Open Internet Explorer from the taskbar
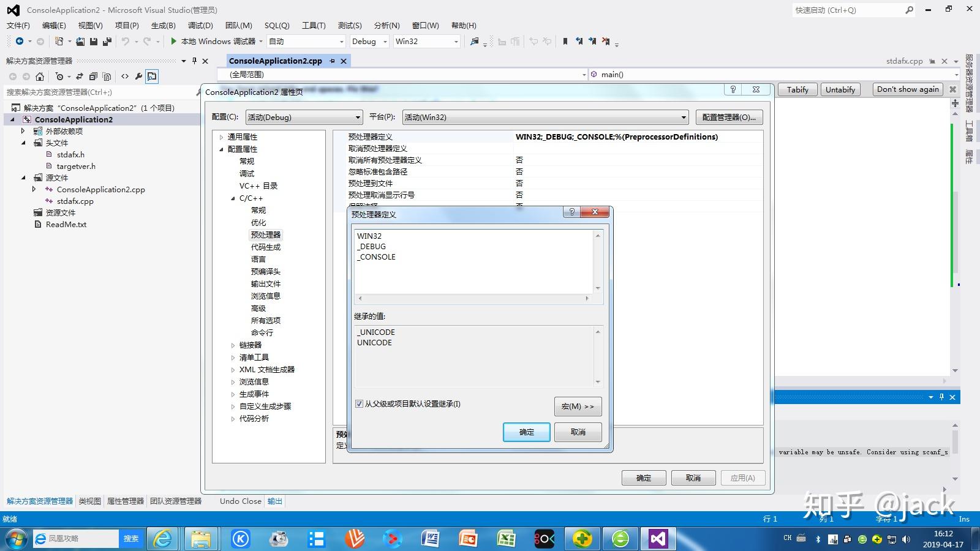The height and width of the screenshot is (551, 980). (162, 539)
